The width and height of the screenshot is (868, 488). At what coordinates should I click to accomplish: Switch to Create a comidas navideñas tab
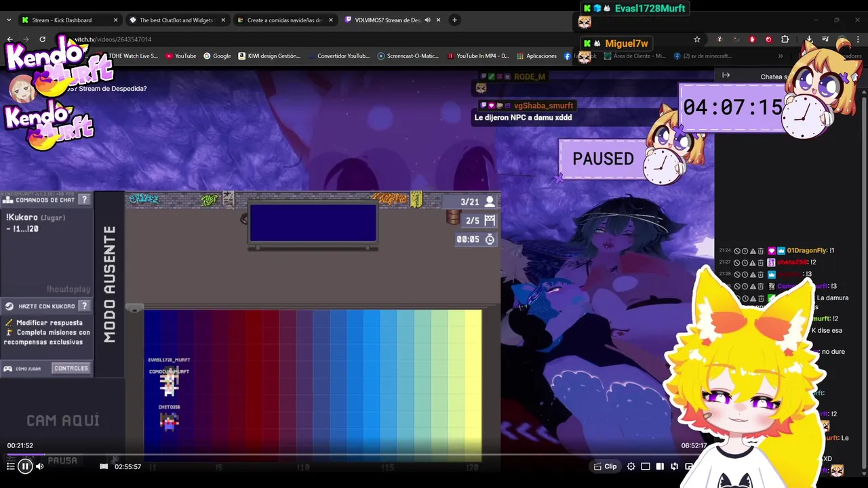pos(284,20)
